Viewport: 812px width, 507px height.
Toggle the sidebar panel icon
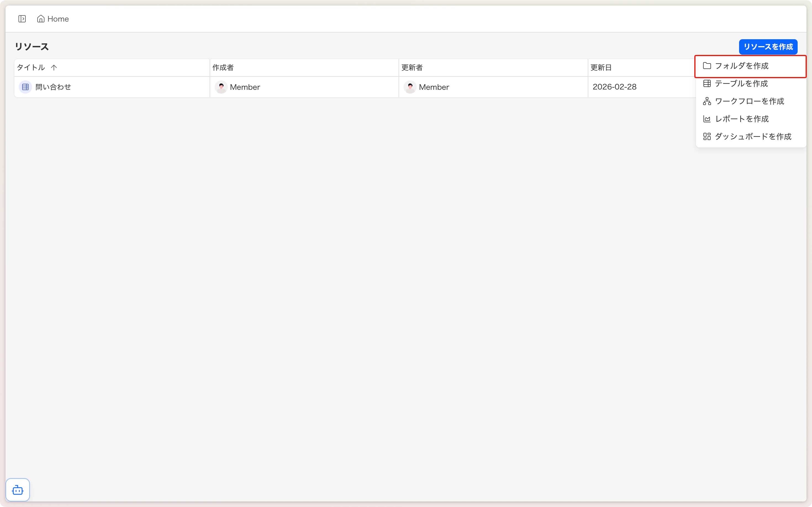tap(22, 19)
